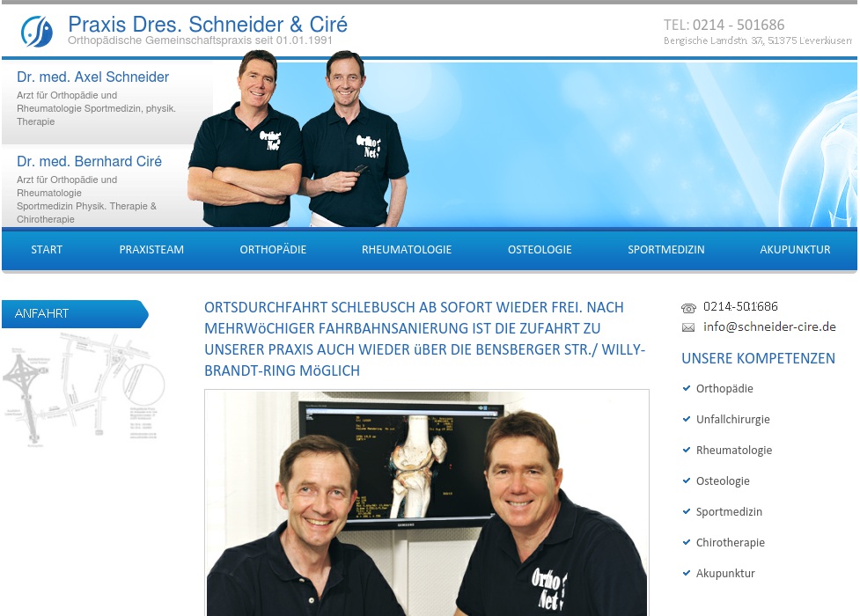Click the checkmark icon beside Sportmedizin
Viewport: 860px width, 616px height.
(x=687, y=511)
